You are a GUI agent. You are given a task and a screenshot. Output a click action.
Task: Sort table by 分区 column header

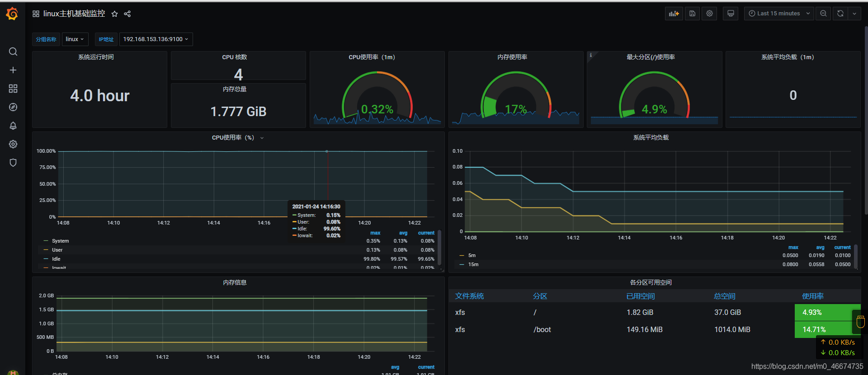(540, 296)
